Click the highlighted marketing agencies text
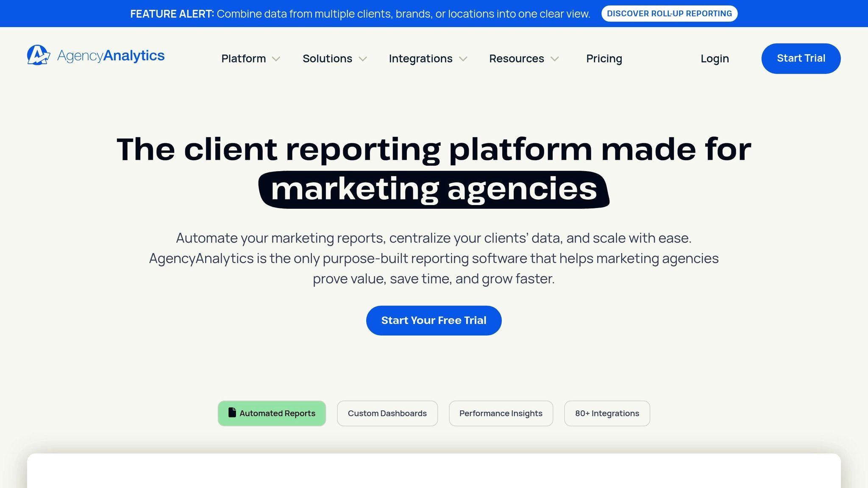Image resolution: width=868 pixels, height=488 pixels. (434, 188)
